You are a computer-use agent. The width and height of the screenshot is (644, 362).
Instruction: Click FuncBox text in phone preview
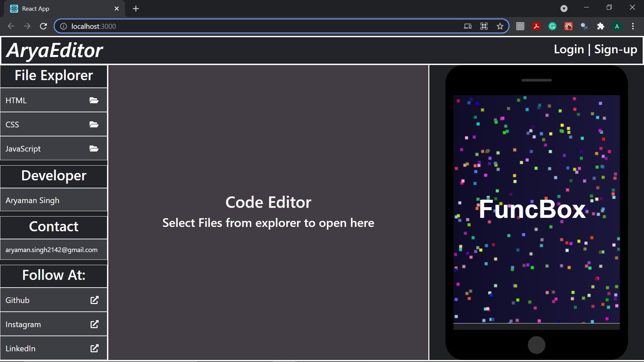[x=532, y=209]
